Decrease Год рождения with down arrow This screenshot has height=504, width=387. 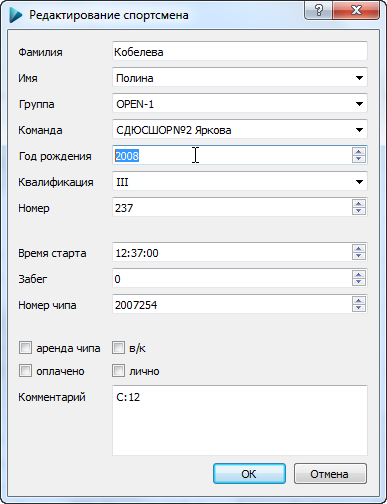359,159
